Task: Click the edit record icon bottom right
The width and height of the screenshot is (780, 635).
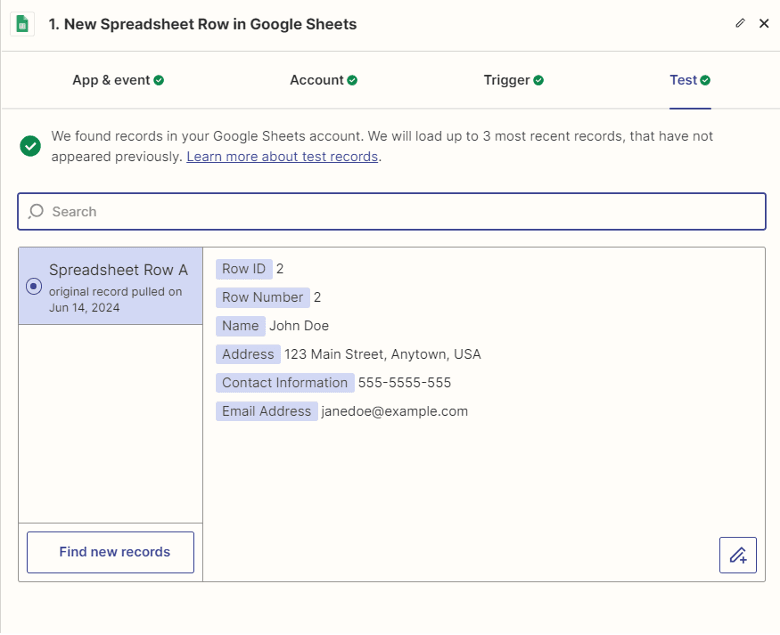Action: pyautogui.click(x=737, y=555)
